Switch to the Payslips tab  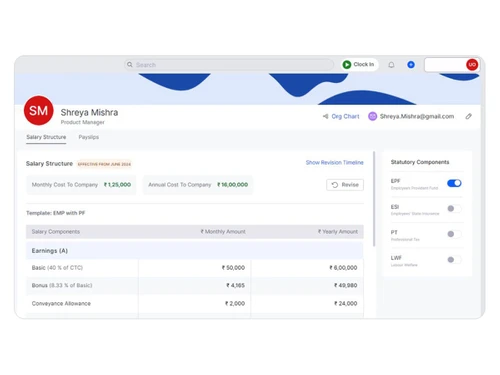coord(89,137)
